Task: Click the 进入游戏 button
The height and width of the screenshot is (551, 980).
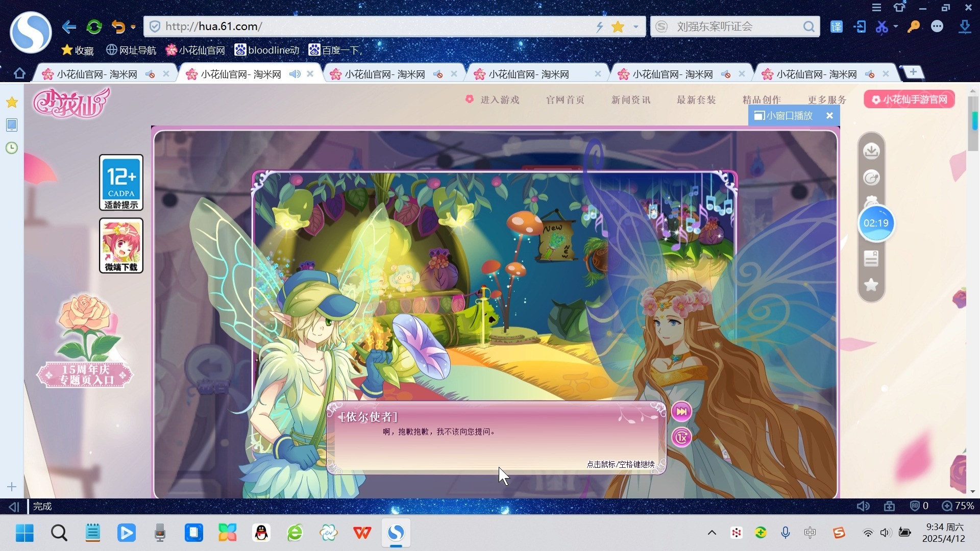Action: tap(499, 99)
